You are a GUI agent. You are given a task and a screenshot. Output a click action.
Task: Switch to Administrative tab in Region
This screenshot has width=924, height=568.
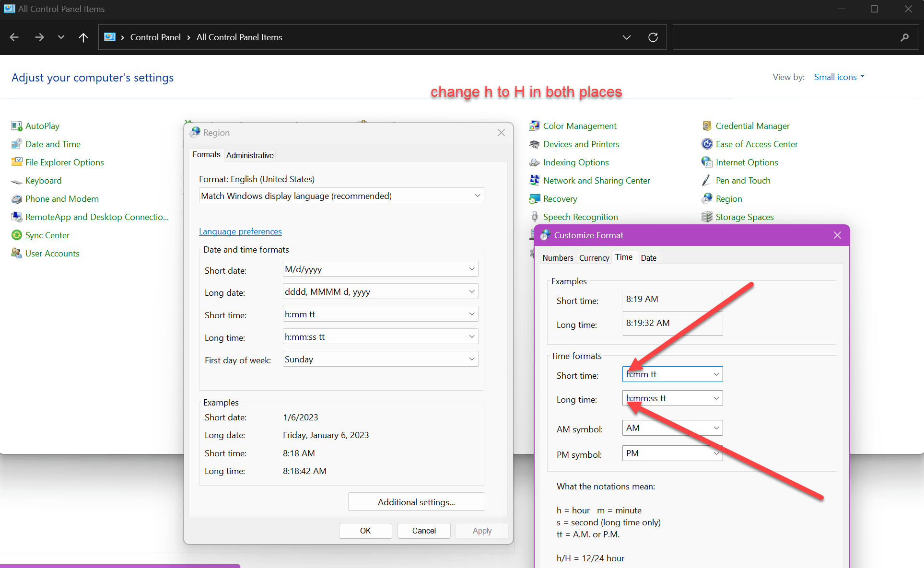pos(250,155)
